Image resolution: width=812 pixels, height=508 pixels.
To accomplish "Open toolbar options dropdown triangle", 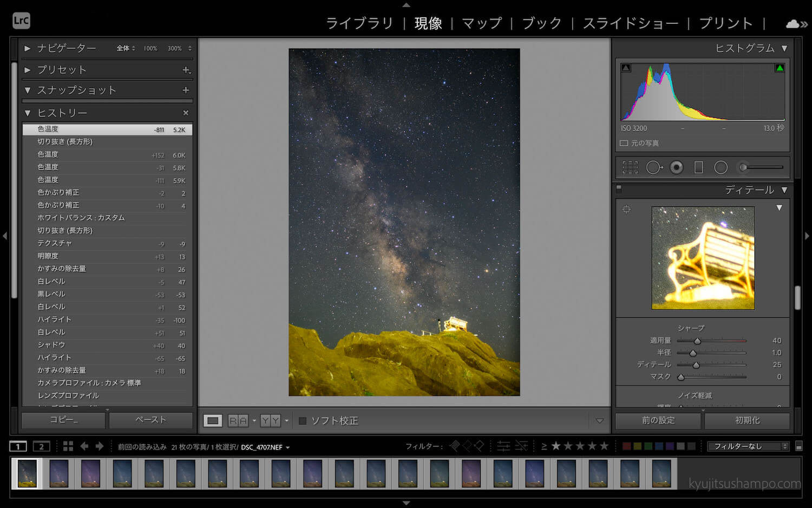I will (599, 421).
